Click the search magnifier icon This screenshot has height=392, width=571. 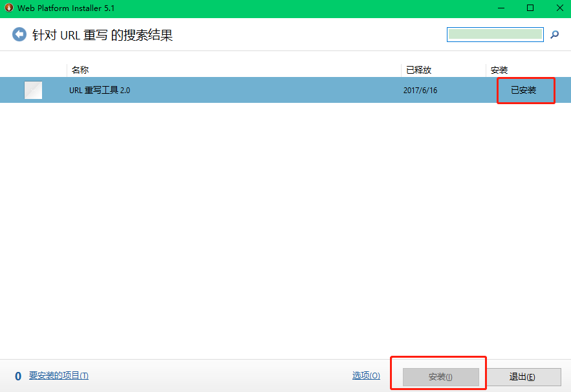click(554, 34)
